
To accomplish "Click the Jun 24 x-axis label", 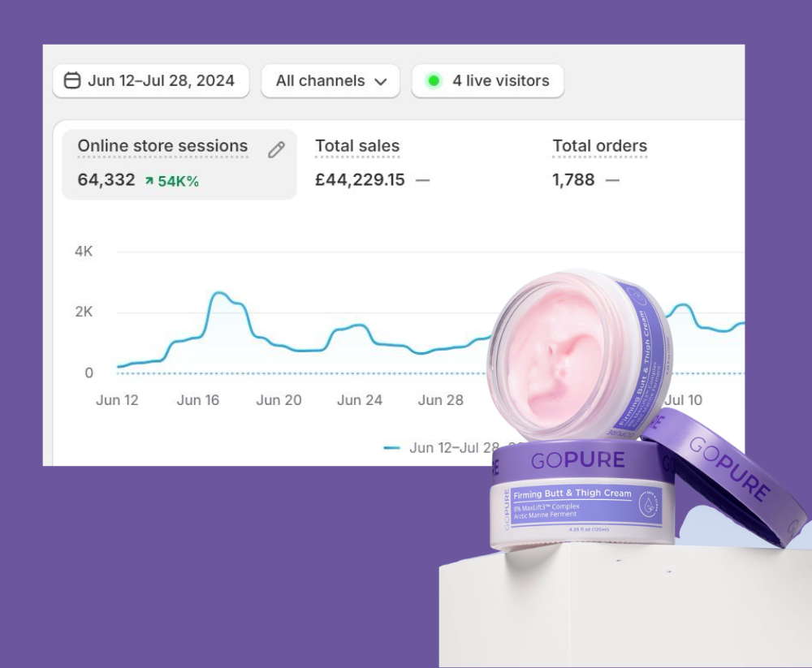I will coord(360,400).
